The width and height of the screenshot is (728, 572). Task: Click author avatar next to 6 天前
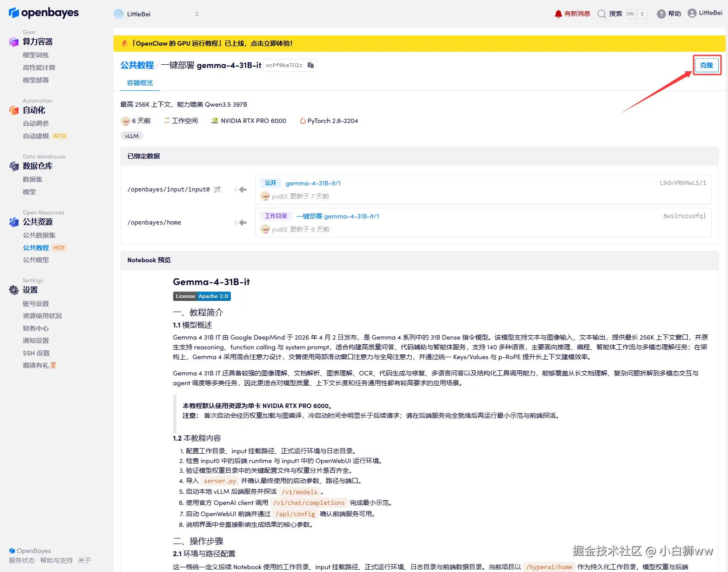125,121
